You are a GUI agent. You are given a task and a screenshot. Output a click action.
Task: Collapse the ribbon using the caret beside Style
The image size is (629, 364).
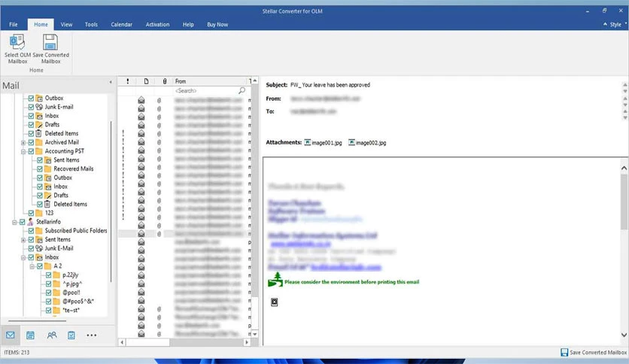pyautogui.click(x=606, y=25)
